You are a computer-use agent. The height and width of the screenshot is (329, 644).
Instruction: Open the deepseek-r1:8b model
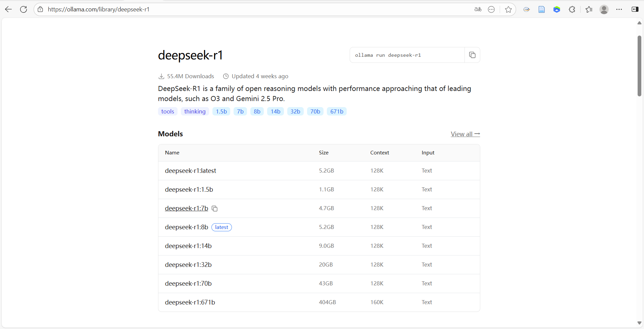pyautogui.click(x=187, y=227)
